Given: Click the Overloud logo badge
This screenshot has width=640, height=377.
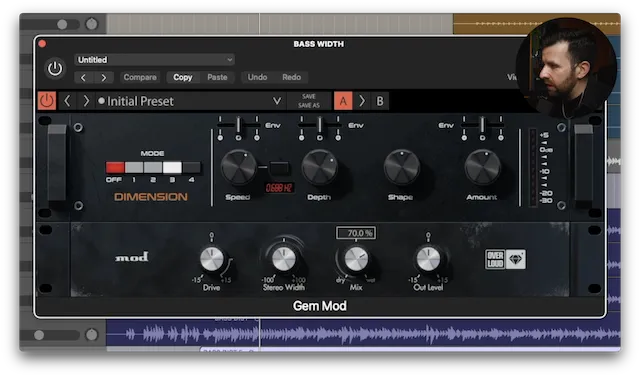Looking at the screenshot, I should (x=495, y=259).
